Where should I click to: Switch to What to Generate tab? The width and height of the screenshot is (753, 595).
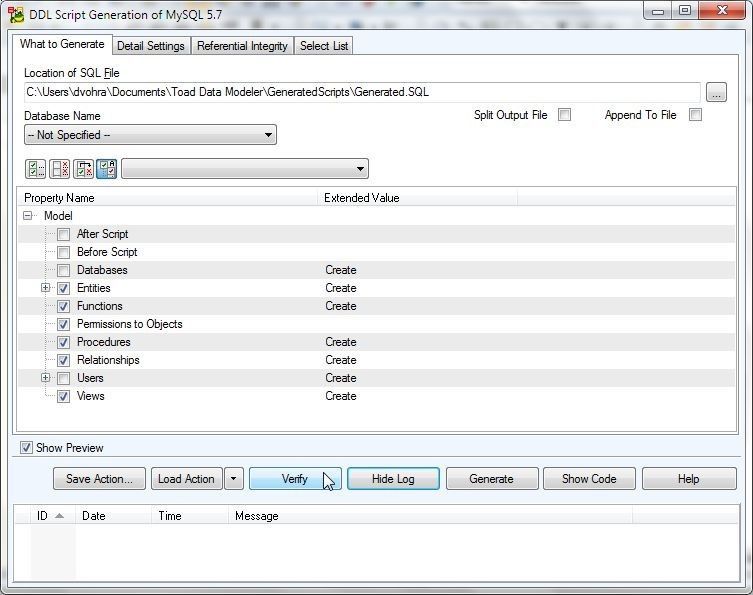pos(62,44)
